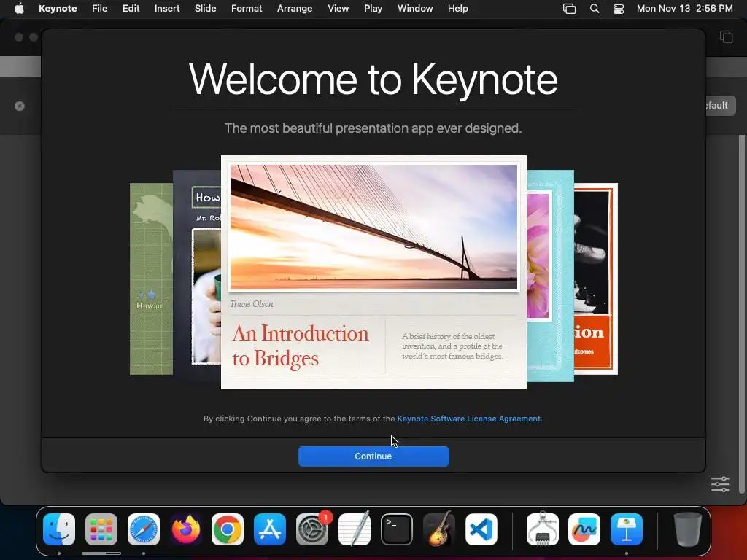Open the Window menu
This screenshot has width=747, height=560.
click(415, 9)
